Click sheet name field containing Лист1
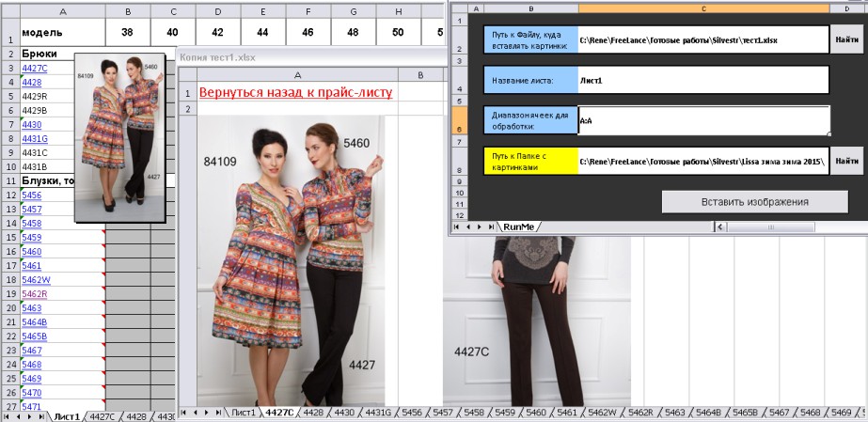 click(703, 80)
